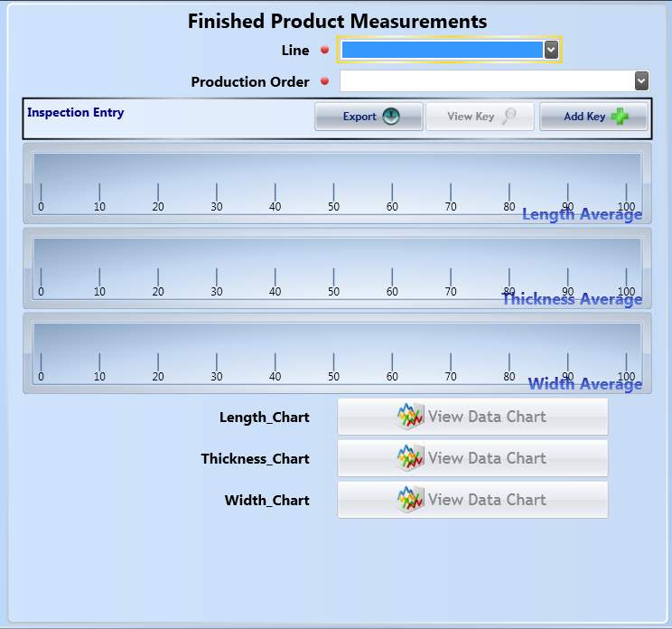This screenshot has width=672, height=629.
Task: Click the red required dot beside Line
Action: pyautogui.click(x=325, y=51)
